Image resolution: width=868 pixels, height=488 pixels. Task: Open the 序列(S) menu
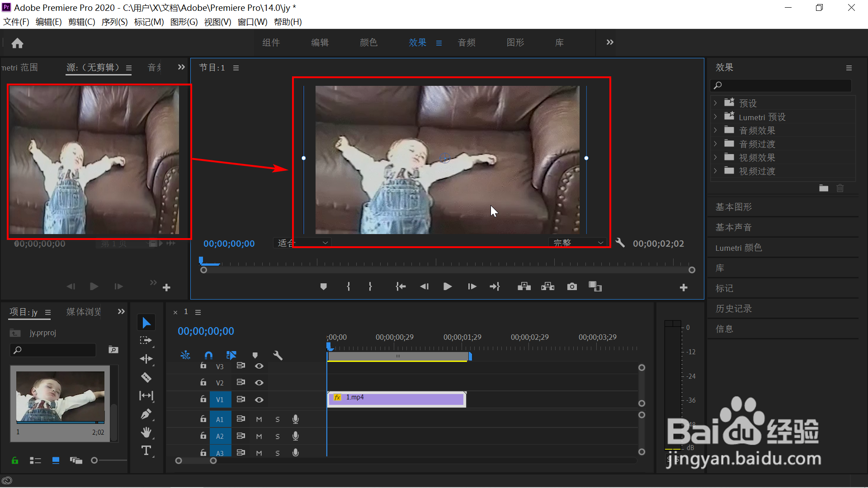point(114,22)
